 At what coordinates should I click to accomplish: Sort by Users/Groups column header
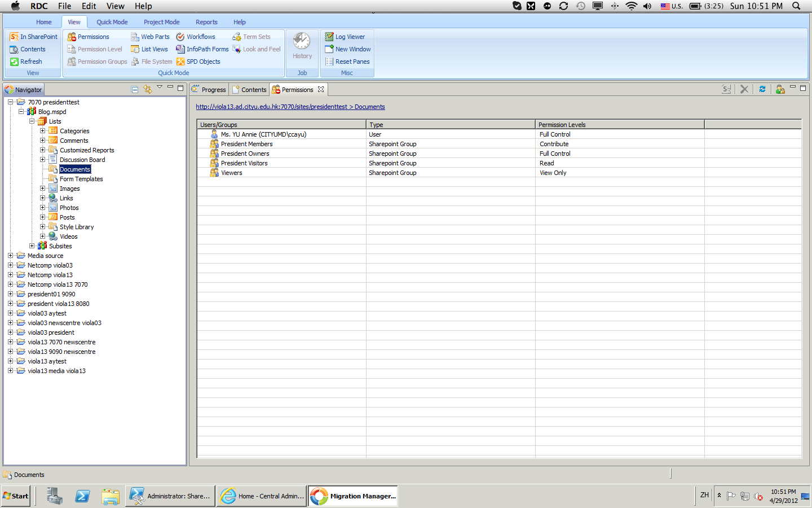pyautogui.click(x=281, y=125)
